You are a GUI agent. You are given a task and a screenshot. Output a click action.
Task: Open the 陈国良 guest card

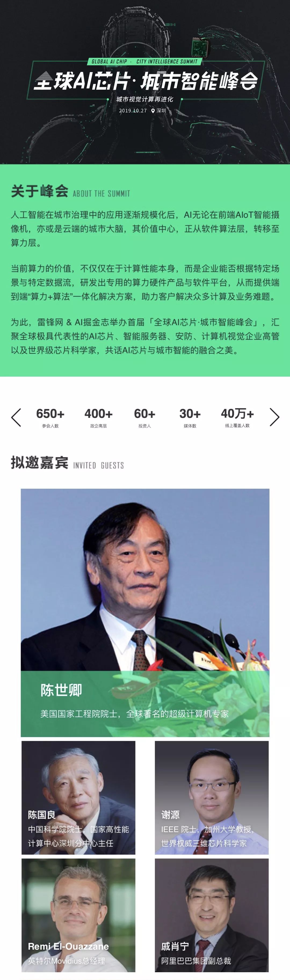click(x=78, y=797)
